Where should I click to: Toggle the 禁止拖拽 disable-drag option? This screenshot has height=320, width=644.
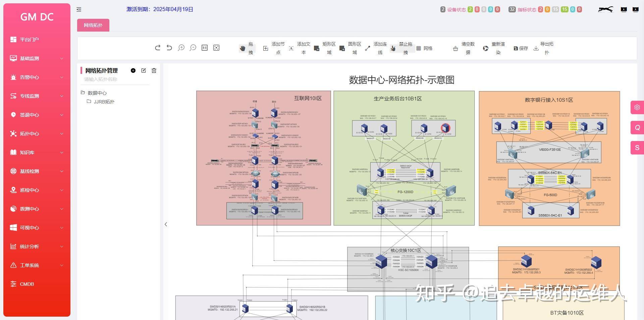[x=401, y=48]
